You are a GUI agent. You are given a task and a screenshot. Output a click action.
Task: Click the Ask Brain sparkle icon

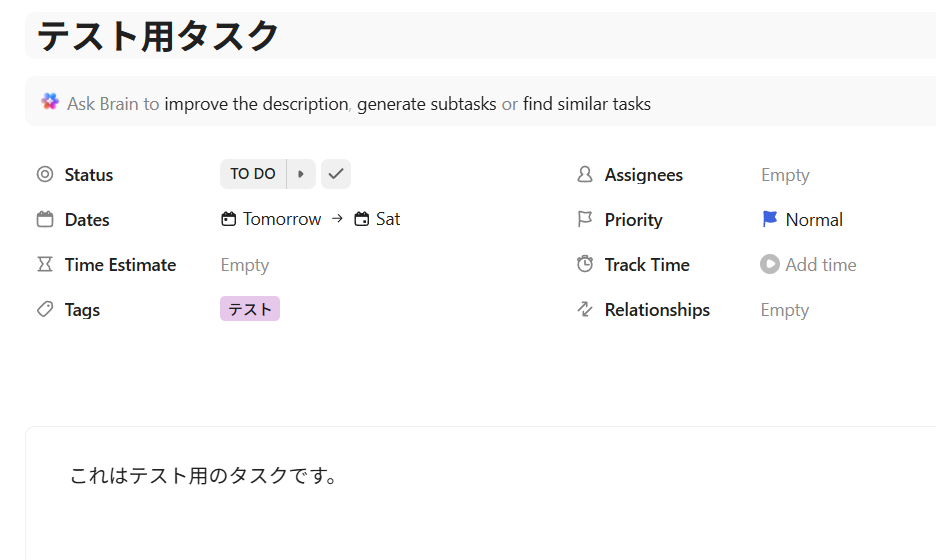pyautogui.click(x=50, y=102)
